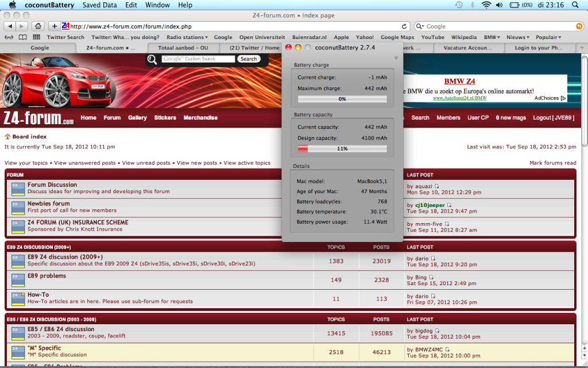Click the Search button in forum header
This screenshot has width=588, height=368.
coord(249,59)
